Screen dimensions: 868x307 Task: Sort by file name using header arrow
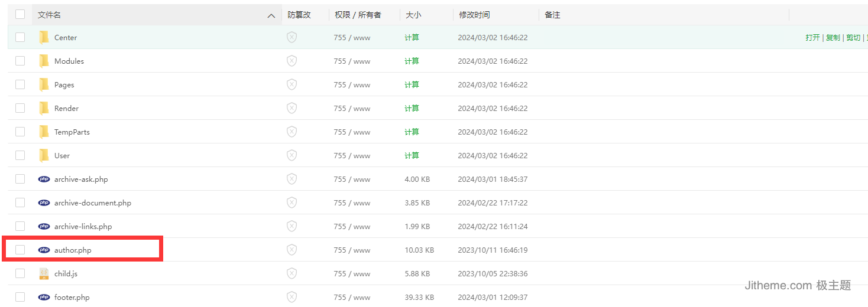(x=271, y=15)
